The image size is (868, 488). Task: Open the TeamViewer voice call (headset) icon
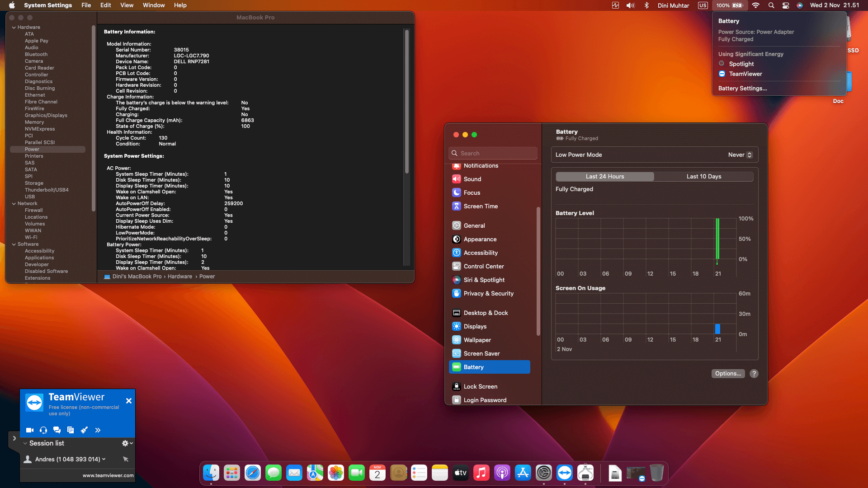tap(43, 430)
